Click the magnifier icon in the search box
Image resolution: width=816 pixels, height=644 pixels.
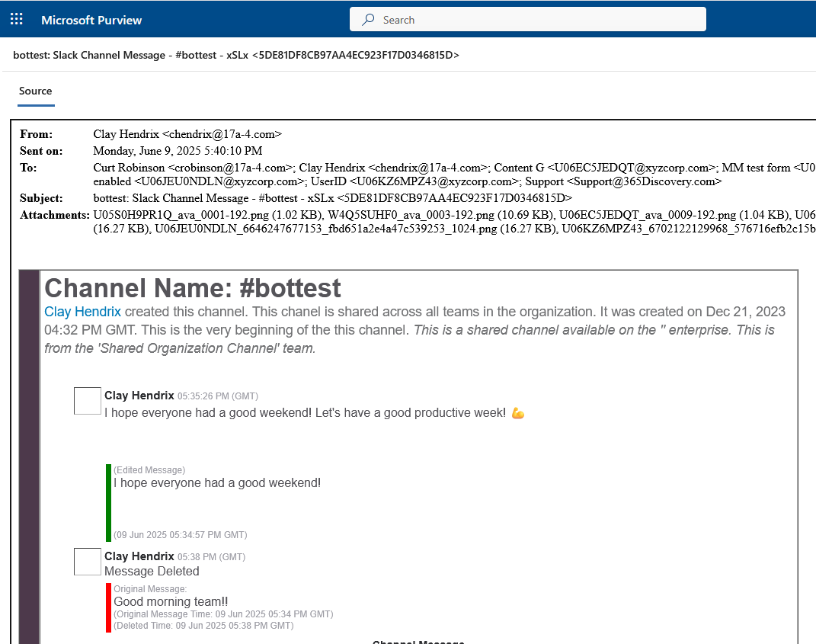(368, 19)
